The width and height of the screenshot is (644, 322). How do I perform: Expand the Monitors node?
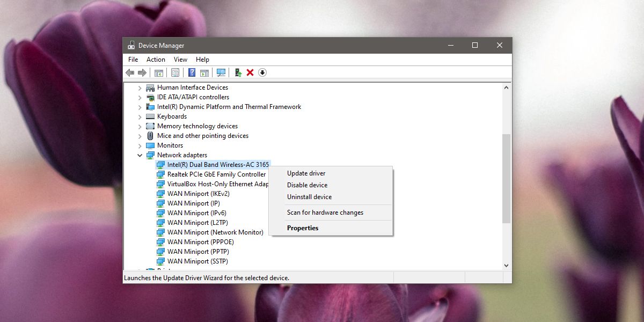click(x=140, y=145)
